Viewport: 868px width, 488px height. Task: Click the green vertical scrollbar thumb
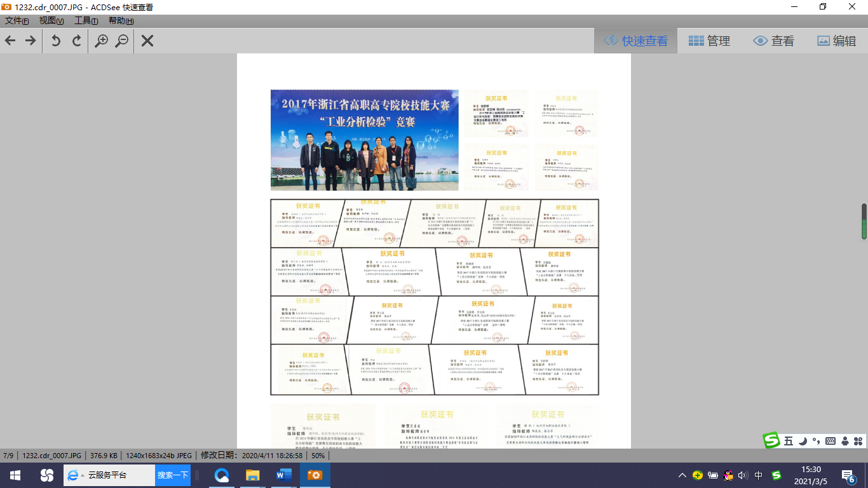tap(864, 221)
